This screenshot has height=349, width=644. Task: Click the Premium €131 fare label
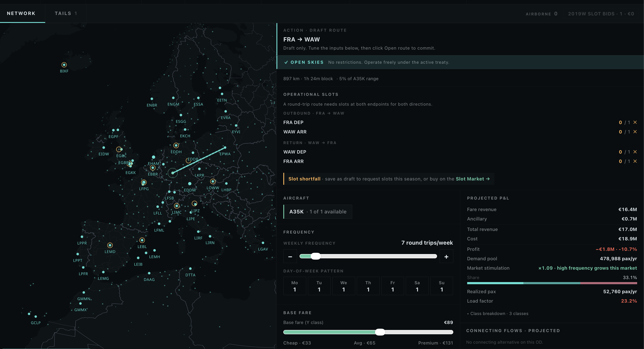436,343
